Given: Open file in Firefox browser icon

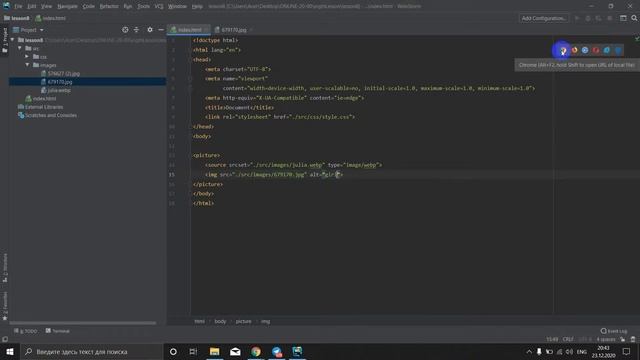Looking at the screenshot, I should 574,50.
